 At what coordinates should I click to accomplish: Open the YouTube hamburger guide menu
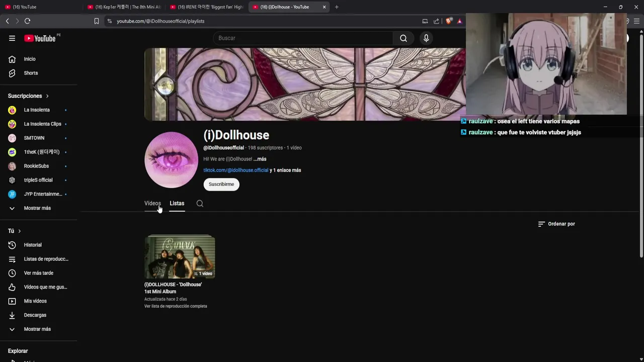(x=12, y=38)
